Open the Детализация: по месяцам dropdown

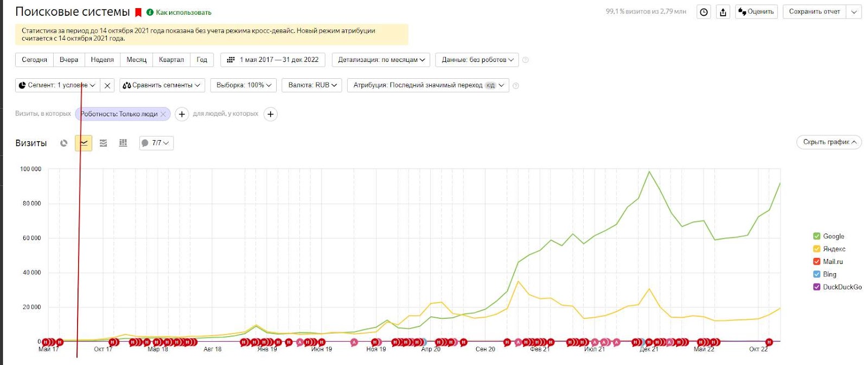pyautogui.click(x=381, y=60)
